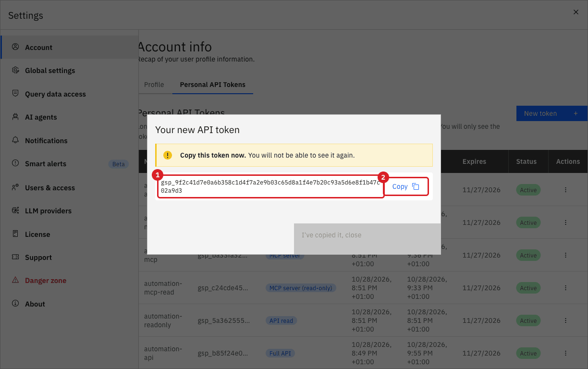The height and width of the screenshot is (369, 588).
Task: Open LLM providers settings
Action: [x=70, y=211]
